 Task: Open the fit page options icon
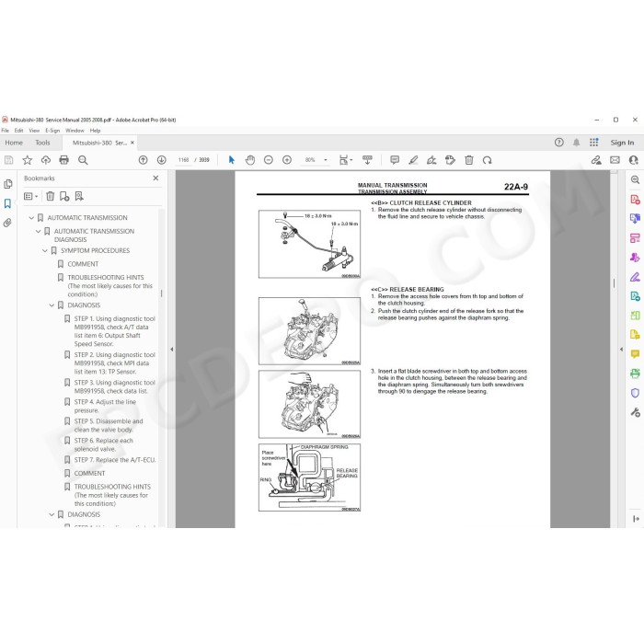(x=345, y=160)
